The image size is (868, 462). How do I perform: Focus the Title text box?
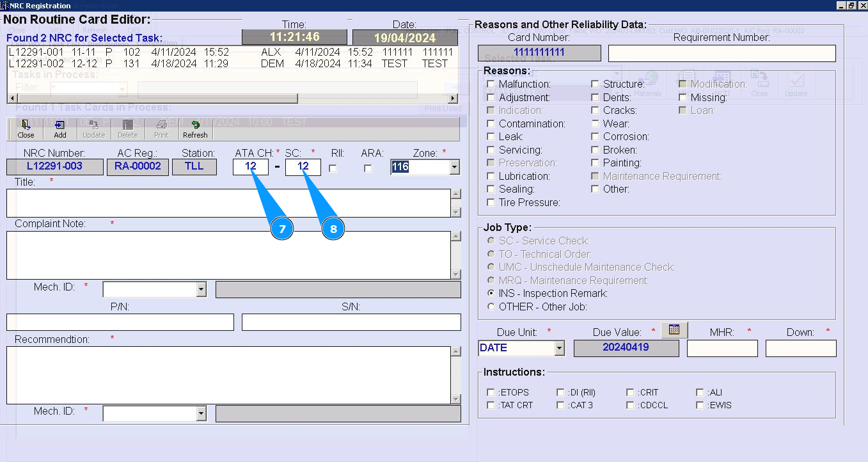point(228,203)
